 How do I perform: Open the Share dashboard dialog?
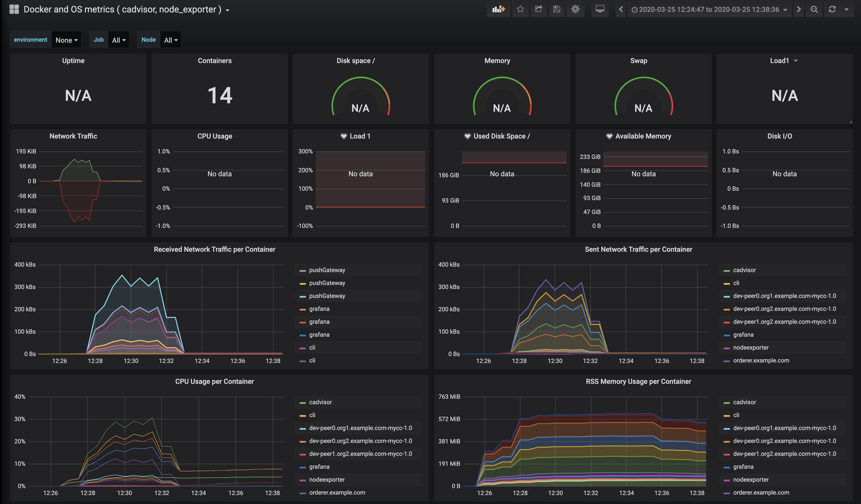[x=539, y=9]
